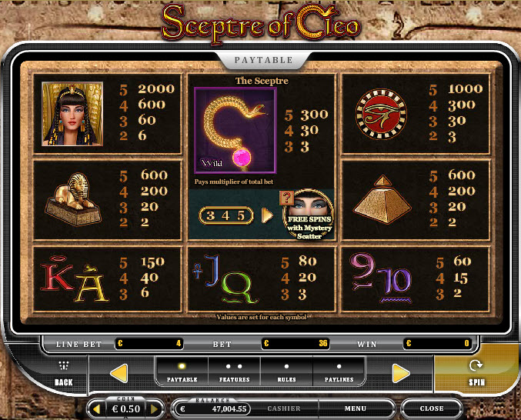The height and width of the screenshot is (420, 521).
Task: Click the 9 and 10 card symbols
Action: (381, 278)
